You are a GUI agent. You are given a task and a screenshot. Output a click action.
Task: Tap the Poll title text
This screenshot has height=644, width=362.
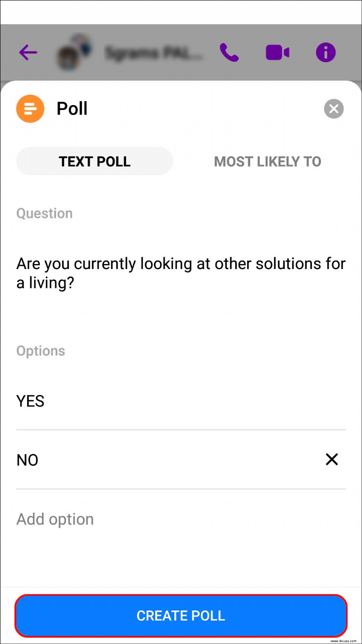point(72,109)
